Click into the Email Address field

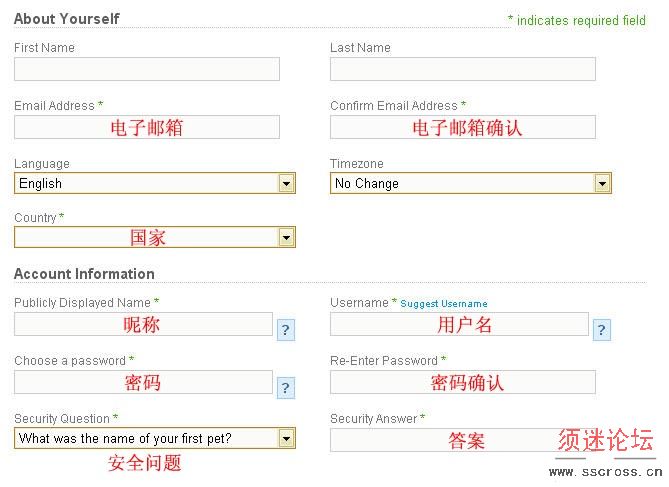(x=147, y=127)
